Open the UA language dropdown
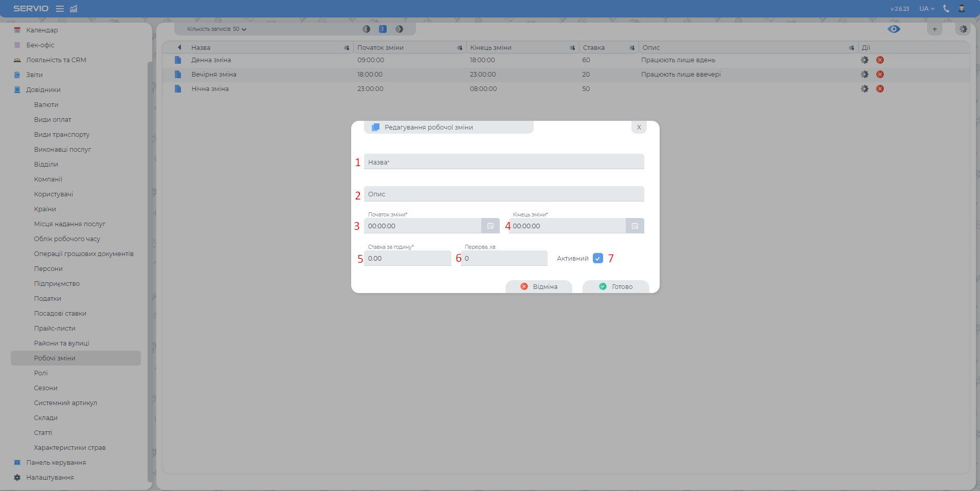 [x=927, y=9]
